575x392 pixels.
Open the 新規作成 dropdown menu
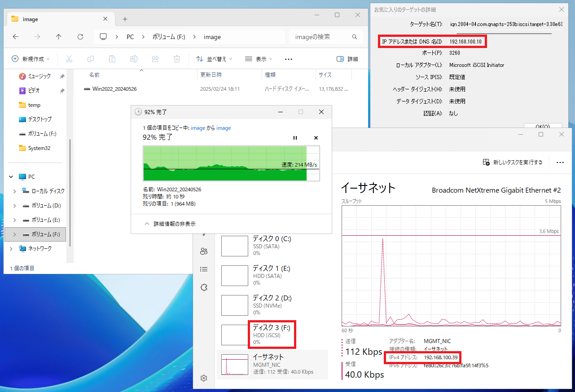[30, 58]
